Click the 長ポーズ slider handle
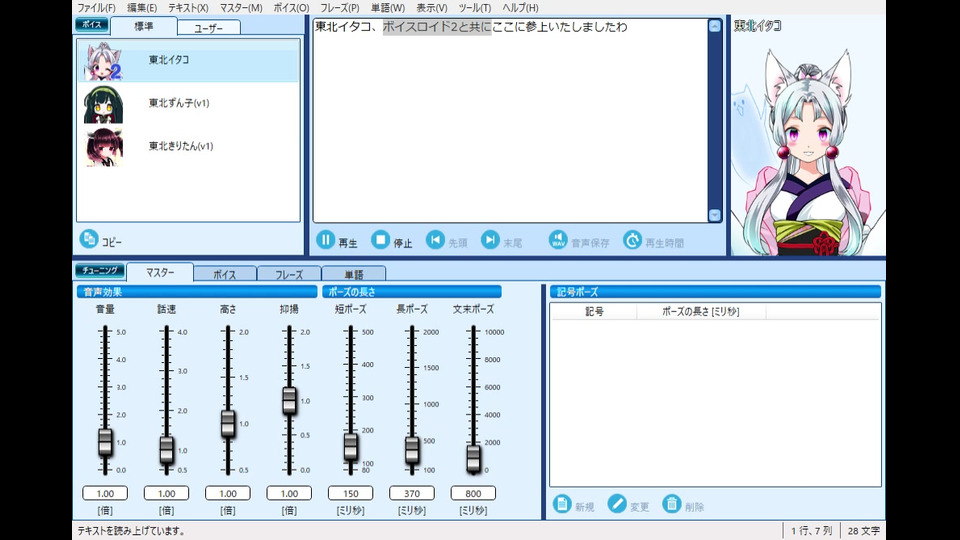This screenshot has height=540, width=960. 412,451
